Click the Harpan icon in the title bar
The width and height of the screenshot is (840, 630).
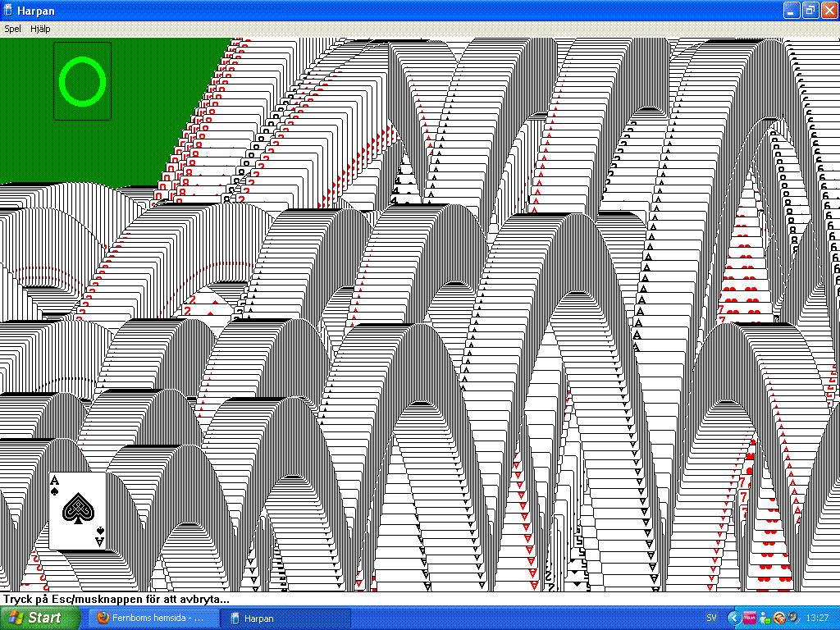click(x=9, y=11)
